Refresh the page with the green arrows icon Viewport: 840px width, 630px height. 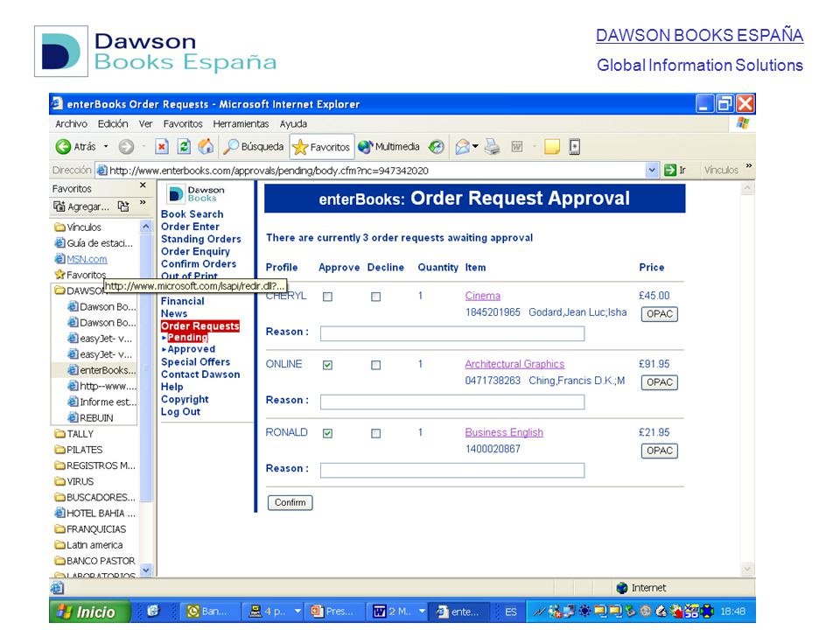[184, 146]
